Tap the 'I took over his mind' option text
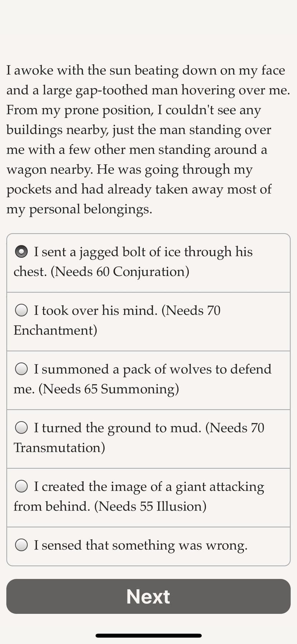Image resolution: width=297 pixels, height=644 pixels. (x=96, y=310)
